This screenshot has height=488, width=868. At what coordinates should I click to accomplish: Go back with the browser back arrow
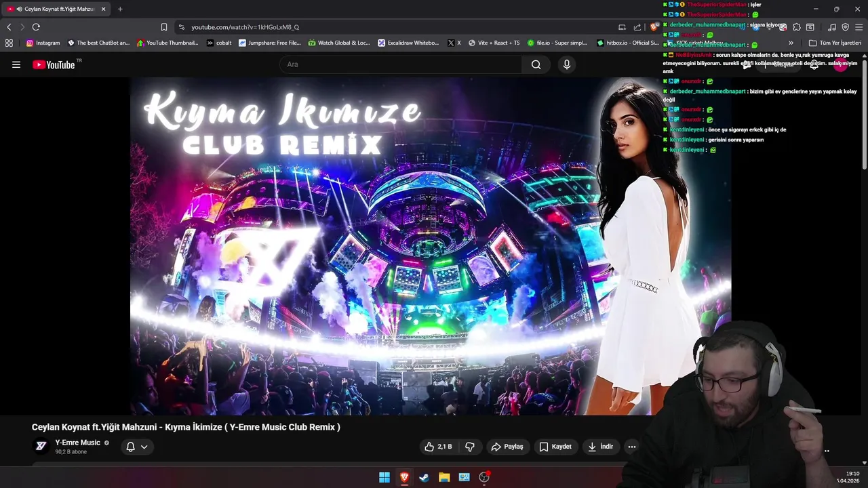point(9,27)
